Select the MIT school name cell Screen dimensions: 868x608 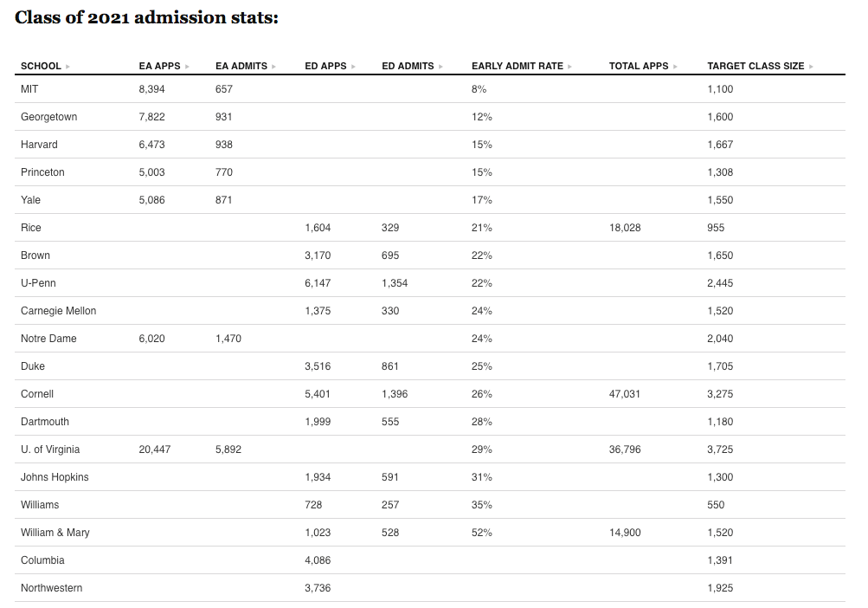click(x=29, y=89)
